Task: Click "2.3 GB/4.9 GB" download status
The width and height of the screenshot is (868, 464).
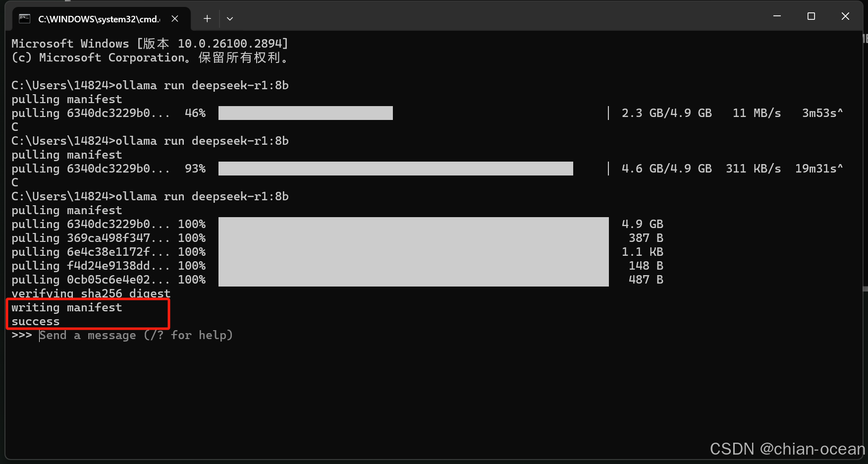Action: (667, 113)
